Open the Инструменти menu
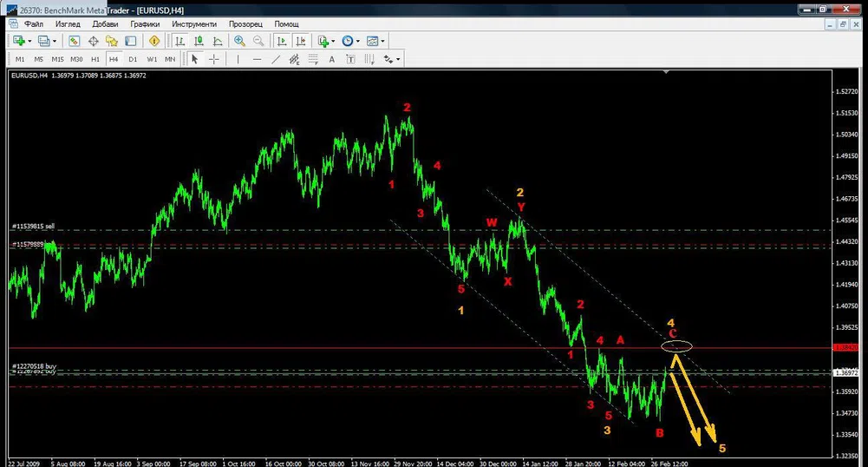This screenshot has width=868, height=467. tap(194, 24)
